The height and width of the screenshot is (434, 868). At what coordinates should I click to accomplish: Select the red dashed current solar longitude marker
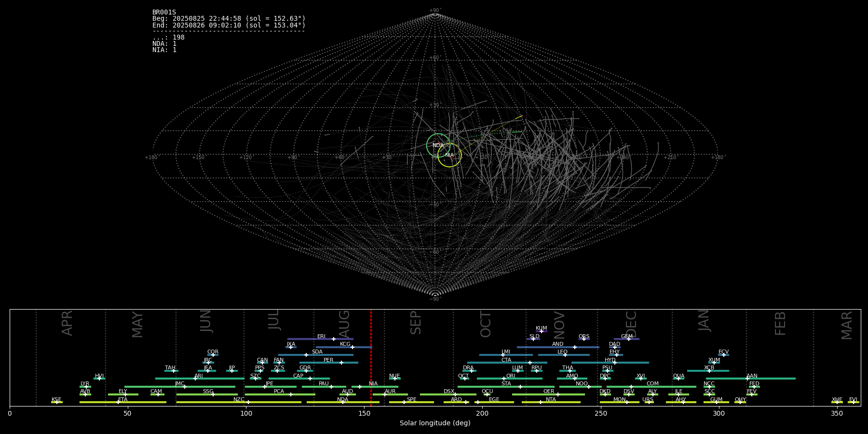371,358
